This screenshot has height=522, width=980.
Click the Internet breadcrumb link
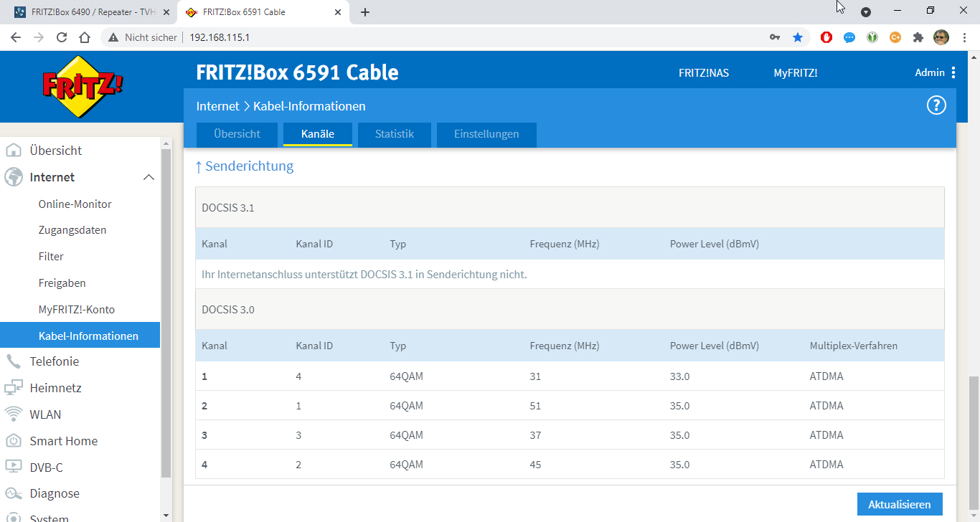point(217,106)
